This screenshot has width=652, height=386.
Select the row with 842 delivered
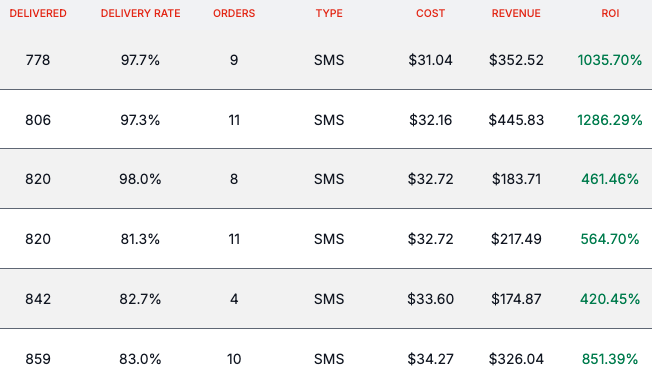(x=326, y=299)
